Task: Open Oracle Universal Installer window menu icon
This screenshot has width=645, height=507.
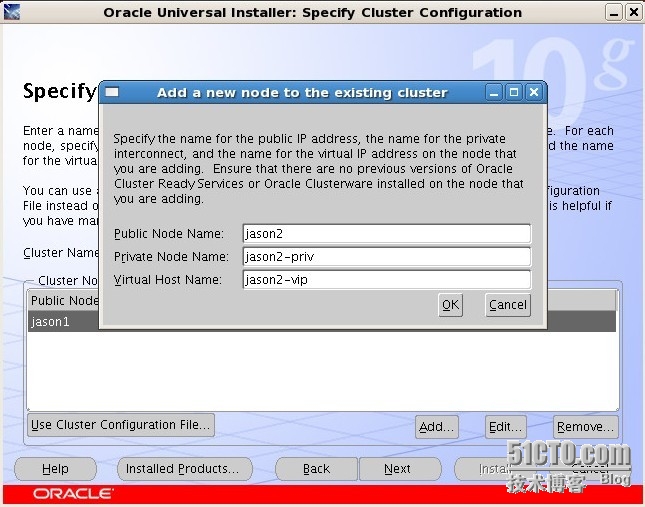Action: pyautogui.click(x=12, y=12)
